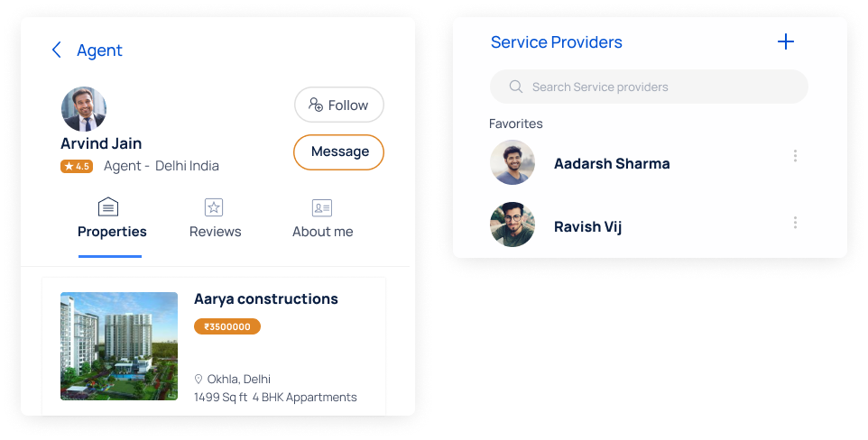Image resolution: width=868 pixels, height=440 pixels.
Task: Click the search magnifier icon
Action: (x=516, y=87)
